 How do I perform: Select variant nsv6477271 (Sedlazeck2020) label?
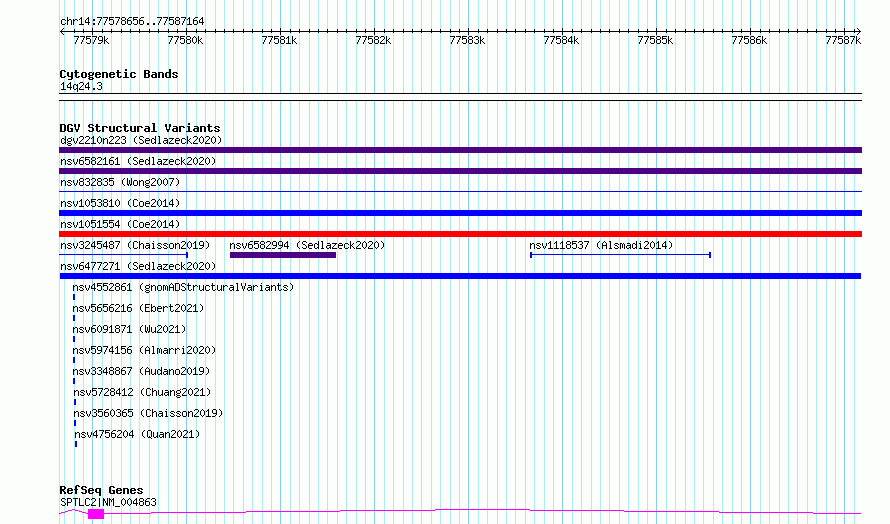click(x=138, y=266)
